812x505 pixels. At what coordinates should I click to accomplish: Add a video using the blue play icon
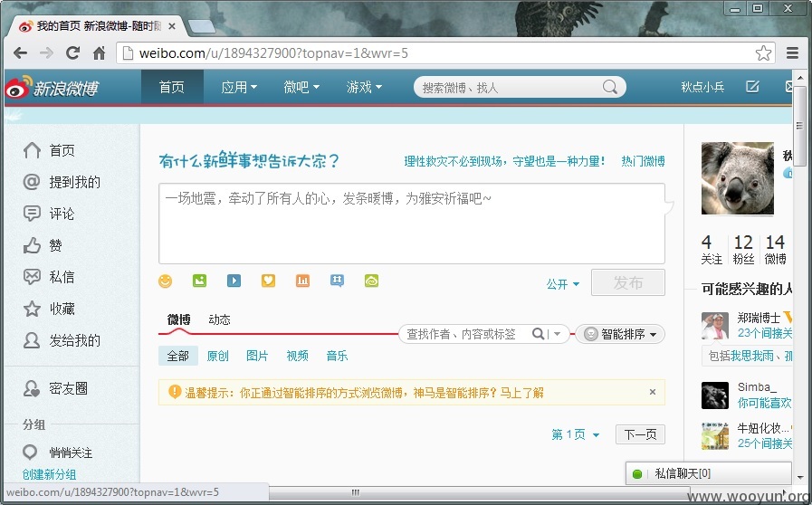[x=234, y=281]
